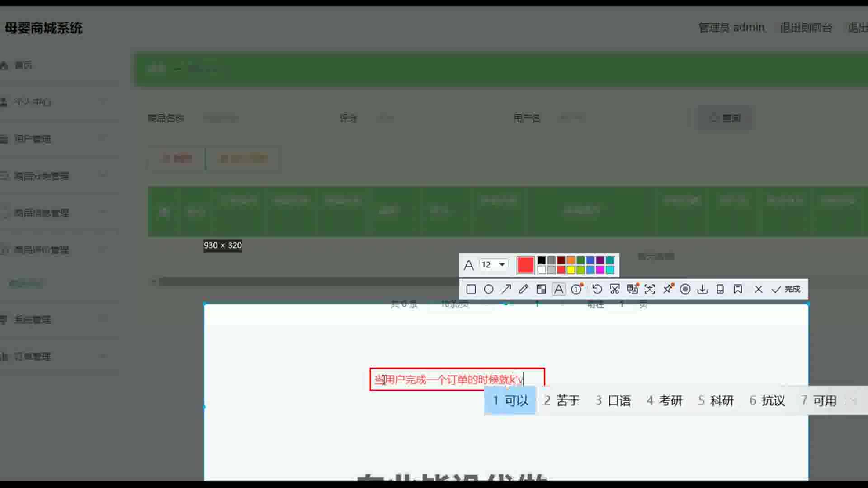Open 系统管理 sidebar menu
This screenshot has width=868, height=488.
[33, 320]
